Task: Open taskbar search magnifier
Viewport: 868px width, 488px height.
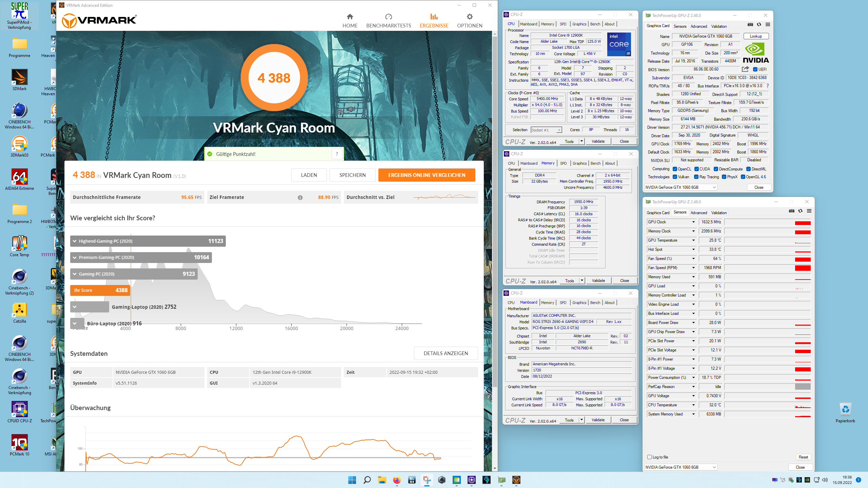Action: [x=367, y=480]
